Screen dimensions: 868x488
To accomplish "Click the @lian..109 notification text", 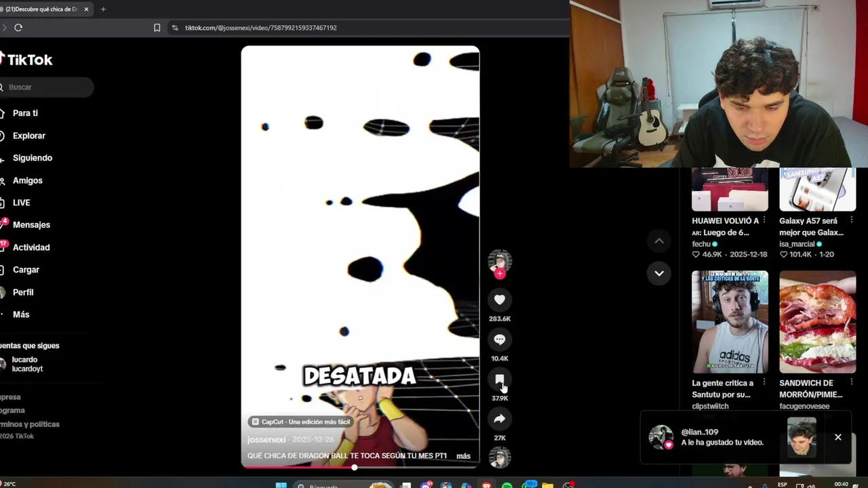I will 722,437.
